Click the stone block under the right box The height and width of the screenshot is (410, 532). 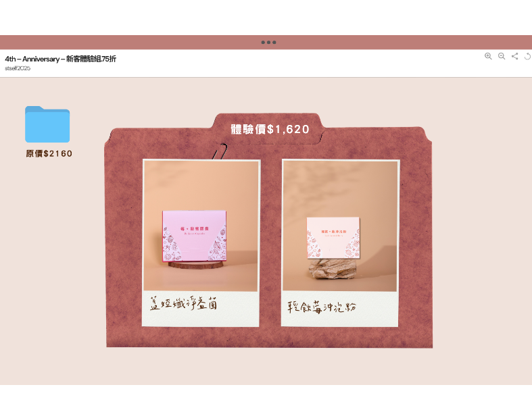333,269
